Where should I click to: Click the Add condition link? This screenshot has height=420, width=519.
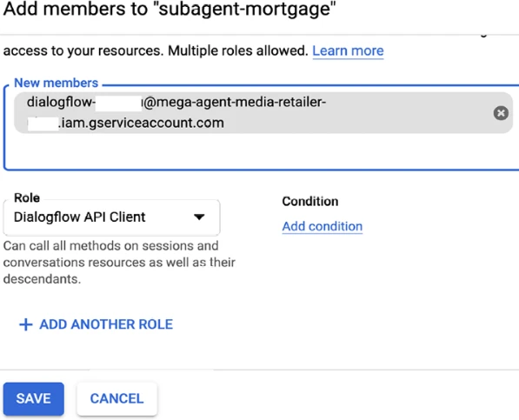322,227
